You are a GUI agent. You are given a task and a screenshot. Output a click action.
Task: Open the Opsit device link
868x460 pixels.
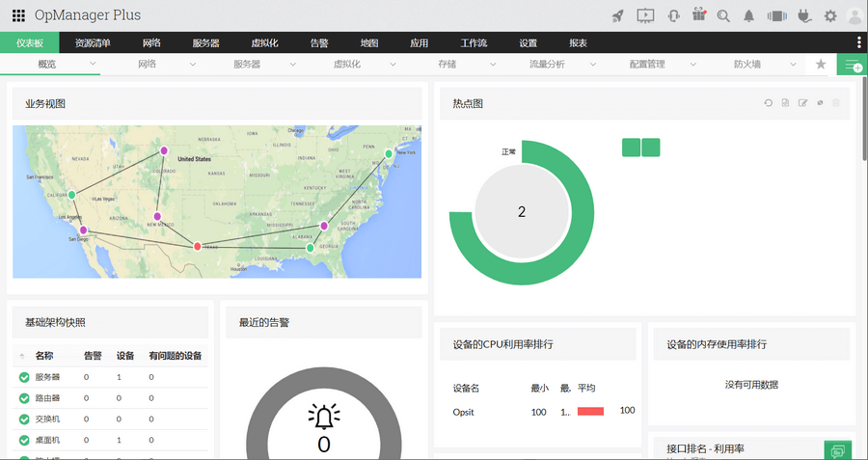pyautogui.click(x=463, y=412)
